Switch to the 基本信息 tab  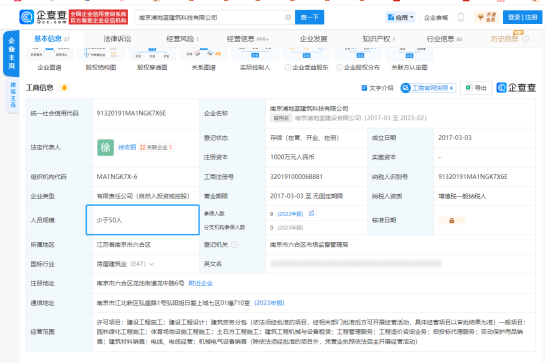tap(52, 39)
